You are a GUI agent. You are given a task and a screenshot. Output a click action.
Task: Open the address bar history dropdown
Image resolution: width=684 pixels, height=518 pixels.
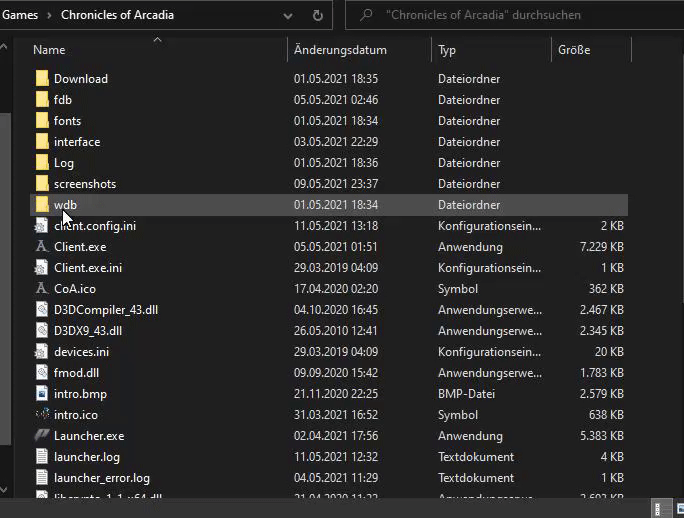coord(289,15)
